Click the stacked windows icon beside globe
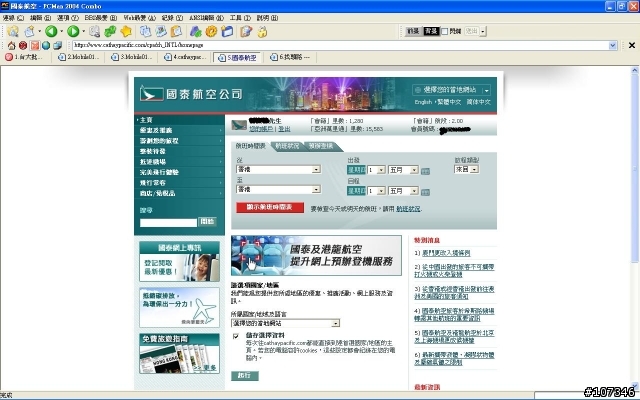640x400 pixels. point(58,45)
